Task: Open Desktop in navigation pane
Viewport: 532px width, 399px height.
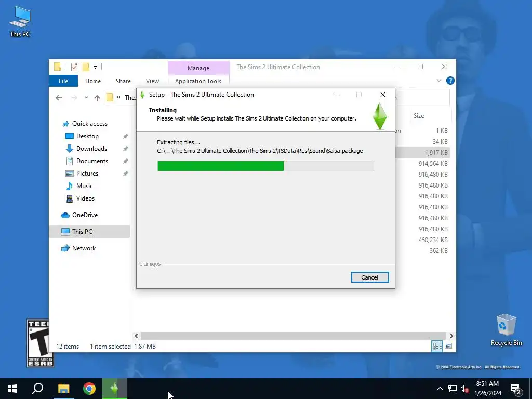Action: [87, 136]
